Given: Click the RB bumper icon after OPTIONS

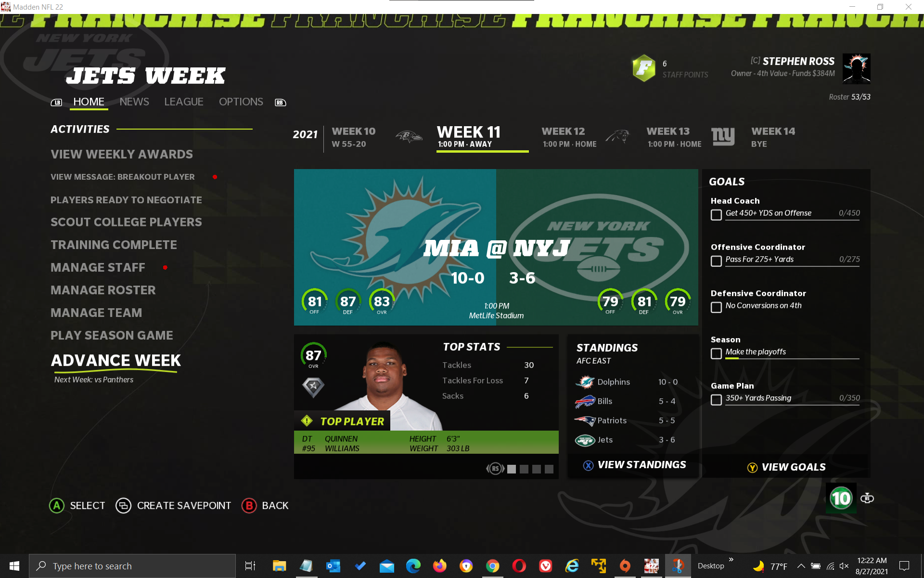Looking at the screenshot, I should click(x=280, y=102).
